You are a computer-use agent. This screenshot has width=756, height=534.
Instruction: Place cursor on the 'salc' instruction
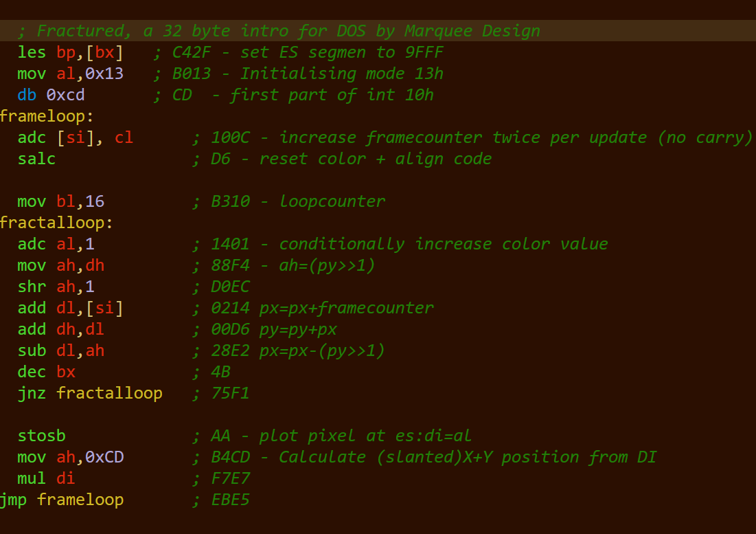(37, 159)
